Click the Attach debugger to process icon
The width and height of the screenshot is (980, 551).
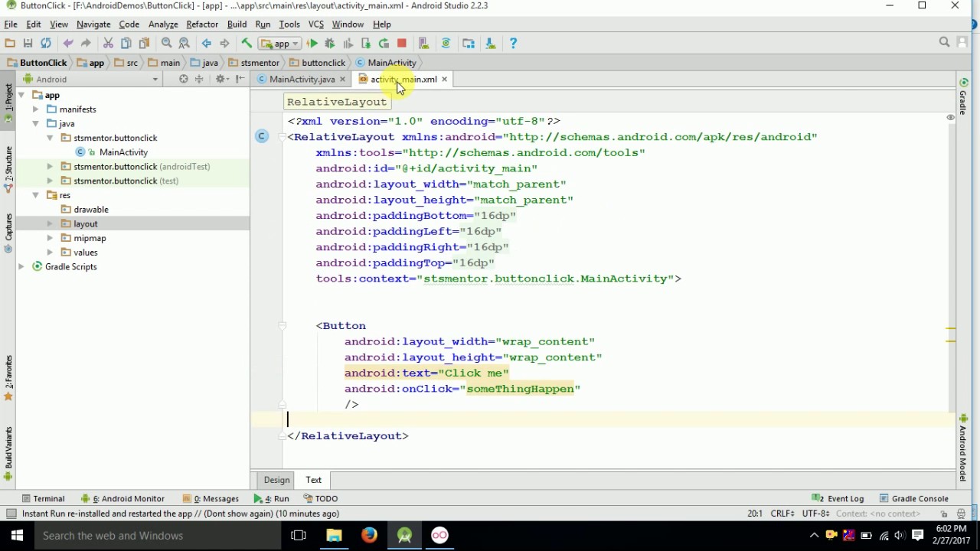point(366,44)
